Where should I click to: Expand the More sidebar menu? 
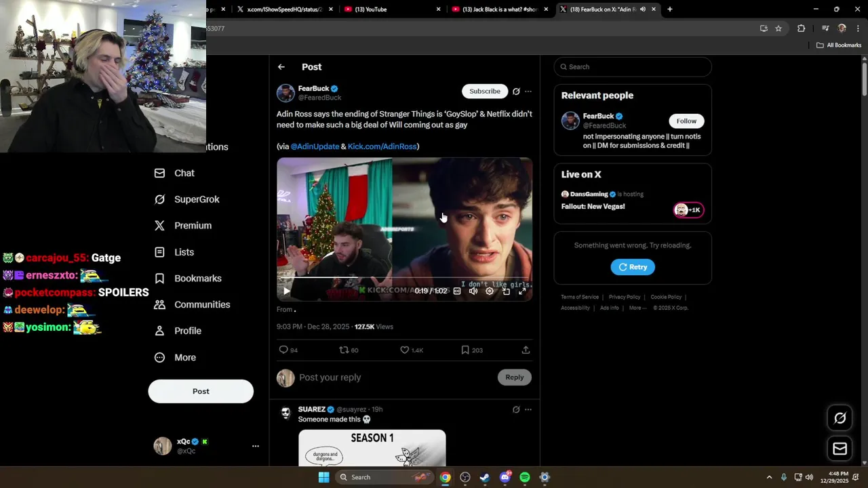click(x=176, y=358)
